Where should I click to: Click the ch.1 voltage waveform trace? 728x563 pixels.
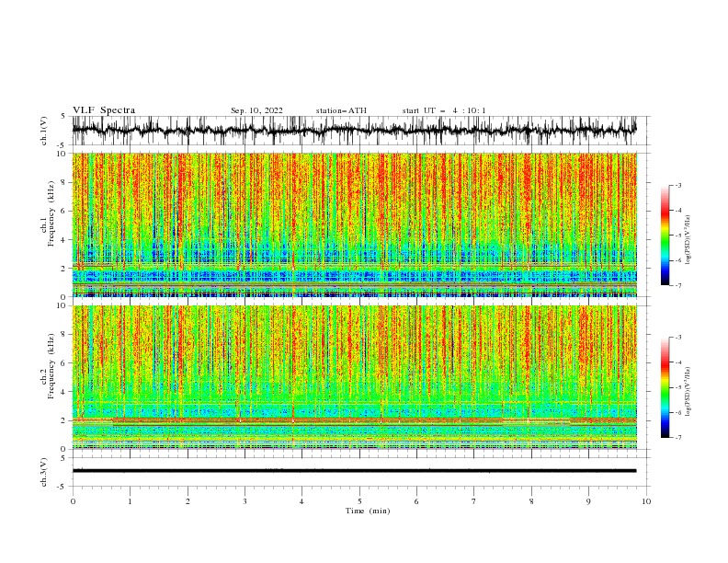coord(355,131)
